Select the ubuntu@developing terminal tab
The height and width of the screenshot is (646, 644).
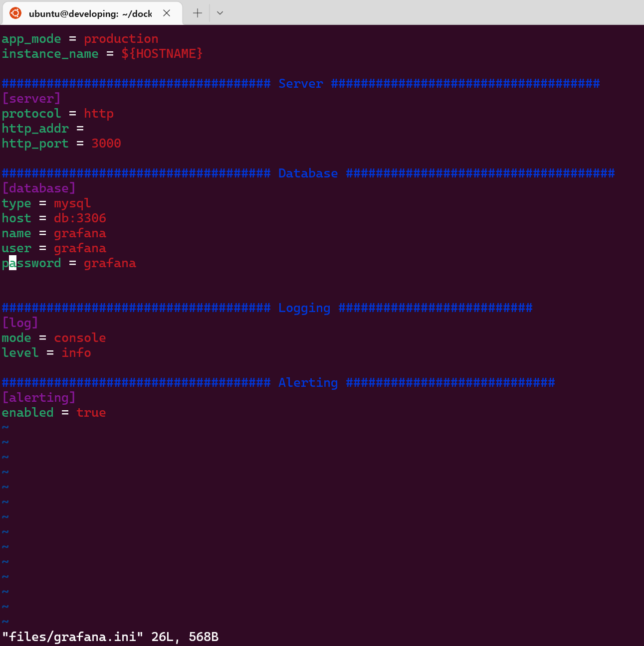(x=92, y=13)
